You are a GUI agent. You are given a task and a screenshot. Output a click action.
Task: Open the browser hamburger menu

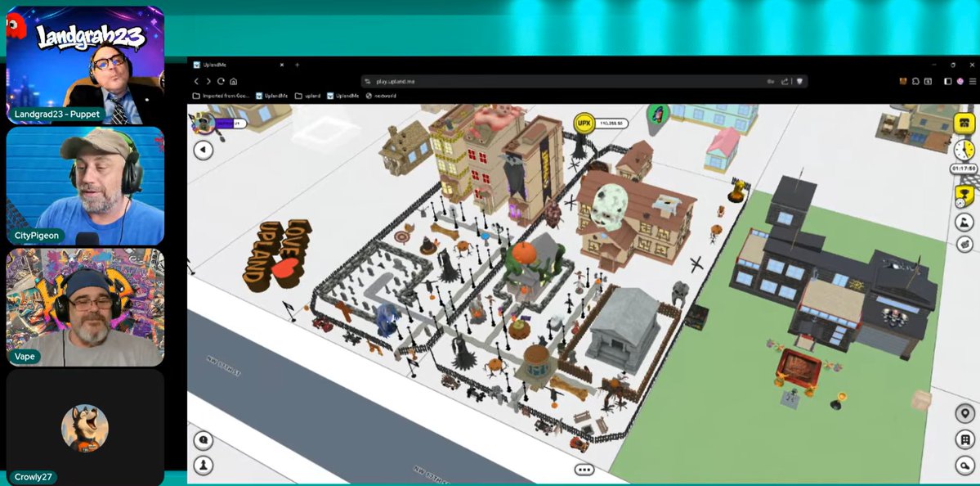[972, 81]
